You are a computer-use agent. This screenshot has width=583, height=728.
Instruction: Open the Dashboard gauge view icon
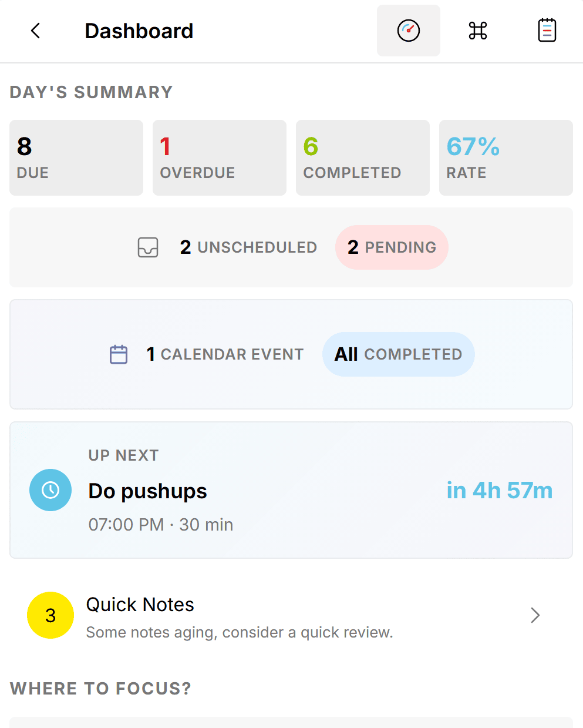pyautogui.click(x=408, y=31)
